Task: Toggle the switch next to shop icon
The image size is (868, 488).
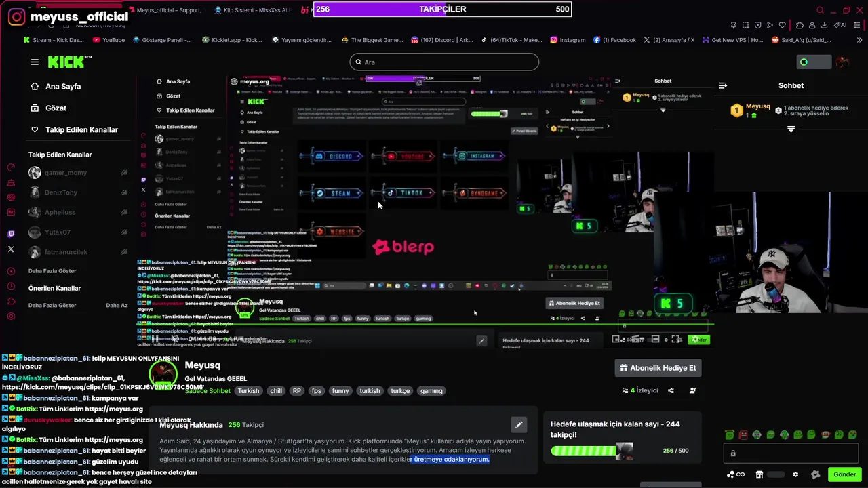Action: pos(776,474)
